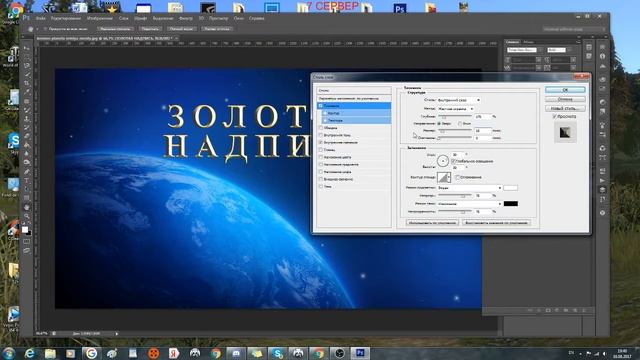Open Discord from the taskbar
The height and width of the screenshot is (360, 640).
coord(236,353)
